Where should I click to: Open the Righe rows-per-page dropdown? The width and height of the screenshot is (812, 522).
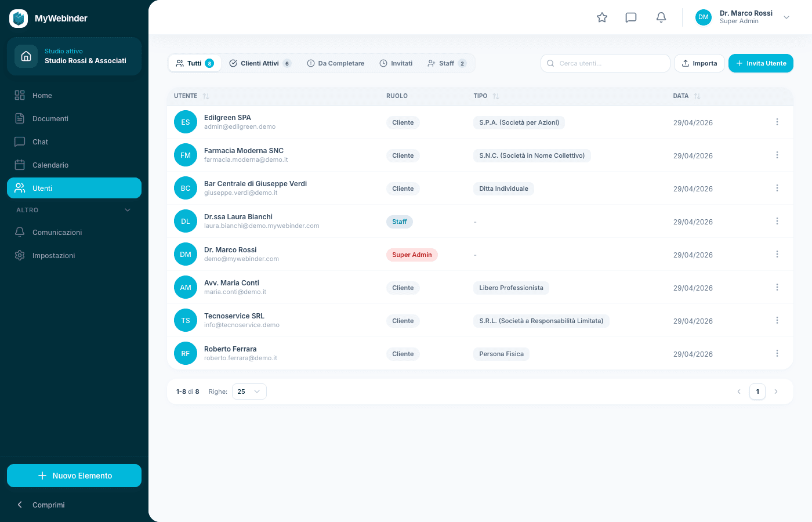(249, 391)
